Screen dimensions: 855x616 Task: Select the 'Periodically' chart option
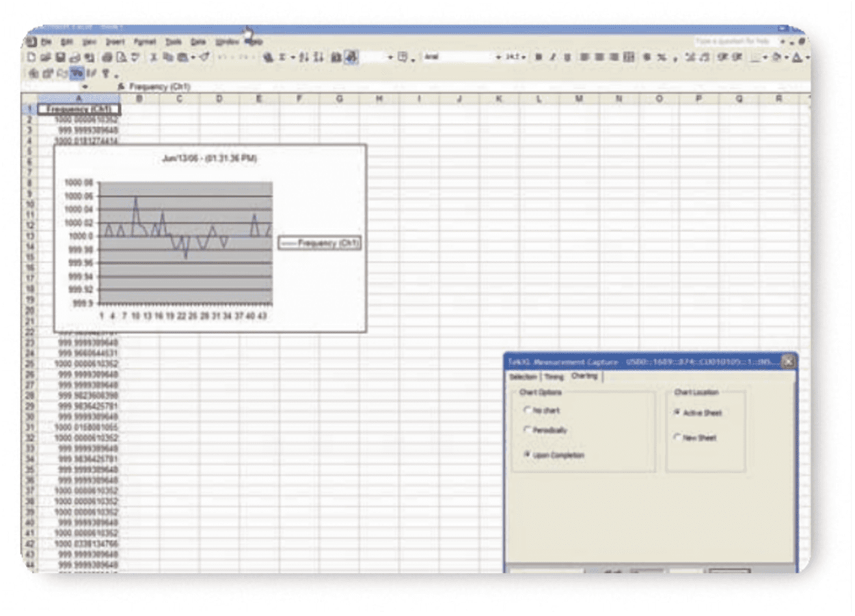coord(527,430)
